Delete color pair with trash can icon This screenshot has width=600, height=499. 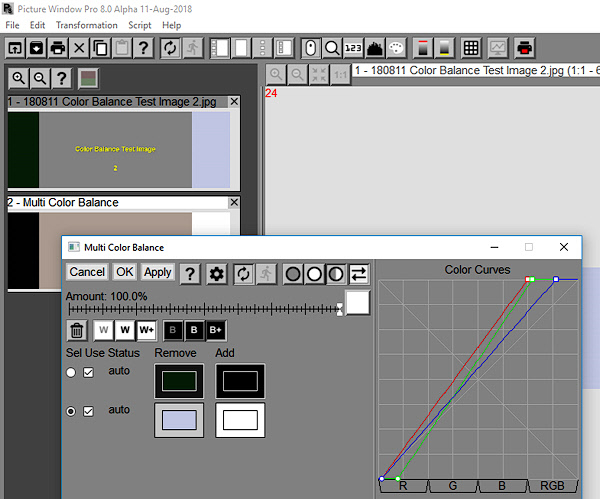(x=77, y=330)
